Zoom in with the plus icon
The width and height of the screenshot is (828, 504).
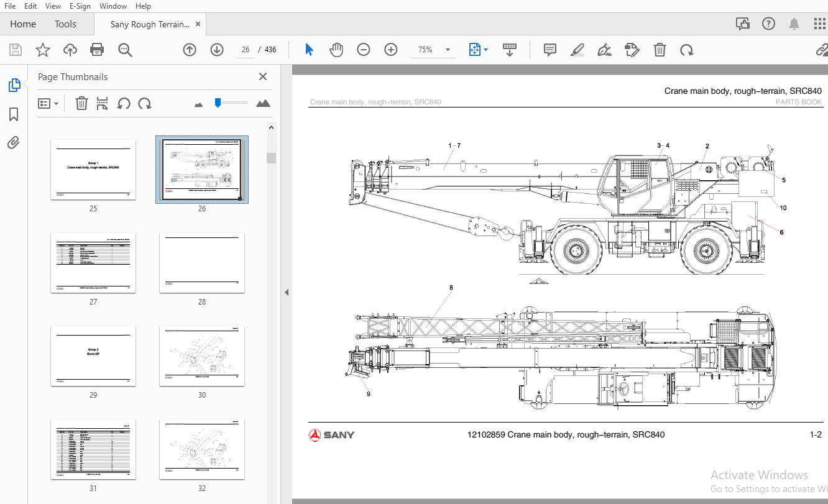click(391, 50)
